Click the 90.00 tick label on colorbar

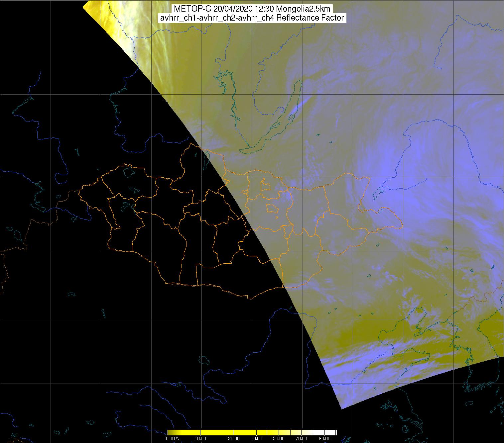pyautogui.click(x=324, y=439)
